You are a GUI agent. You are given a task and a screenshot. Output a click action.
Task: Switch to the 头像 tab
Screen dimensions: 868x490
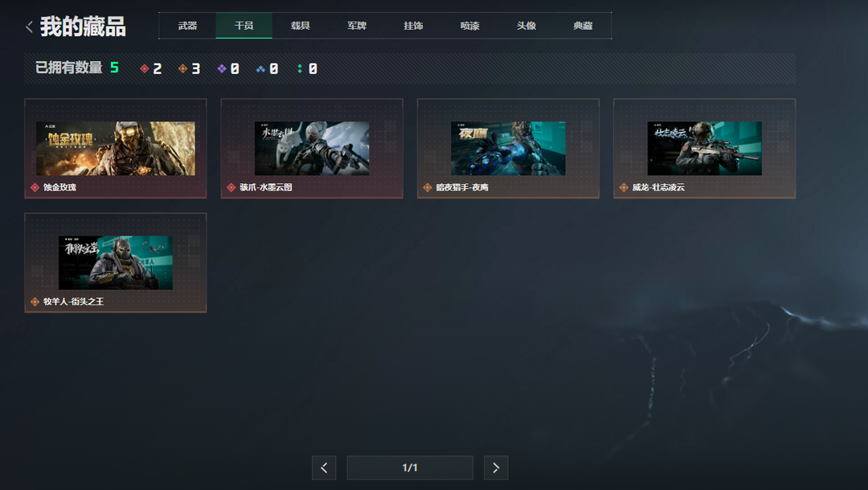pyautogui.click(x=526, y=26)
